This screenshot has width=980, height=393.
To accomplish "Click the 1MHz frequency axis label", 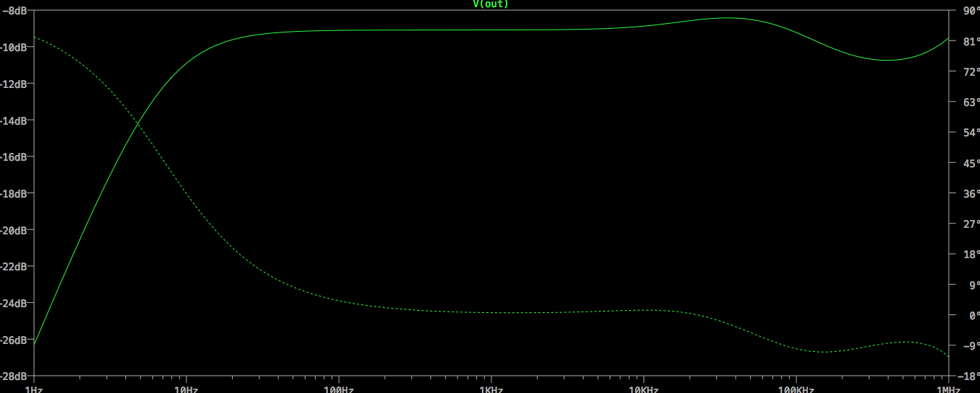I will [x=949, y=389].
